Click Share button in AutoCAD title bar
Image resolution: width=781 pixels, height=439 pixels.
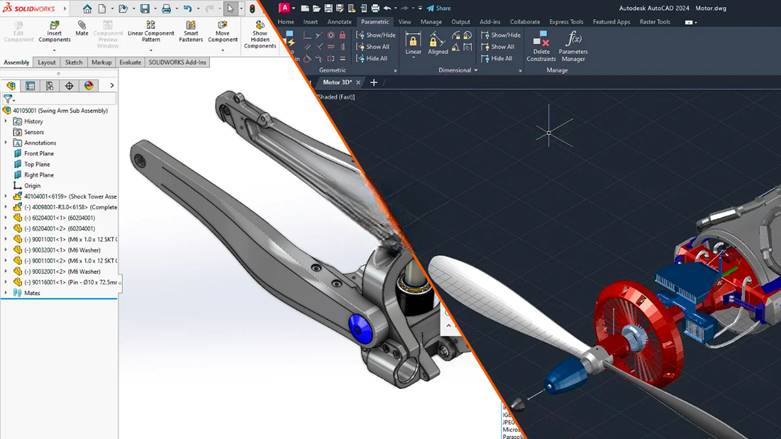(439, 8)
